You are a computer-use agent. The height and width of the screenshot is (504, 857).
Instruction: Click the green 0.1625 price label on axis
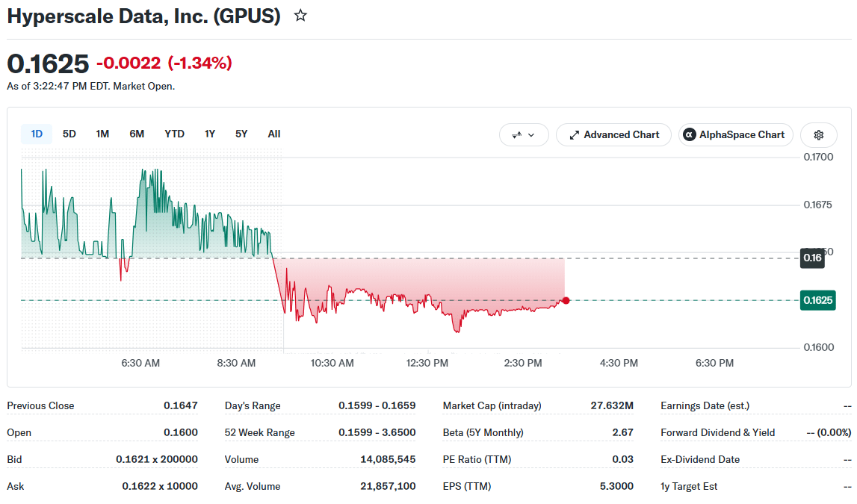(x=817, y=300)
